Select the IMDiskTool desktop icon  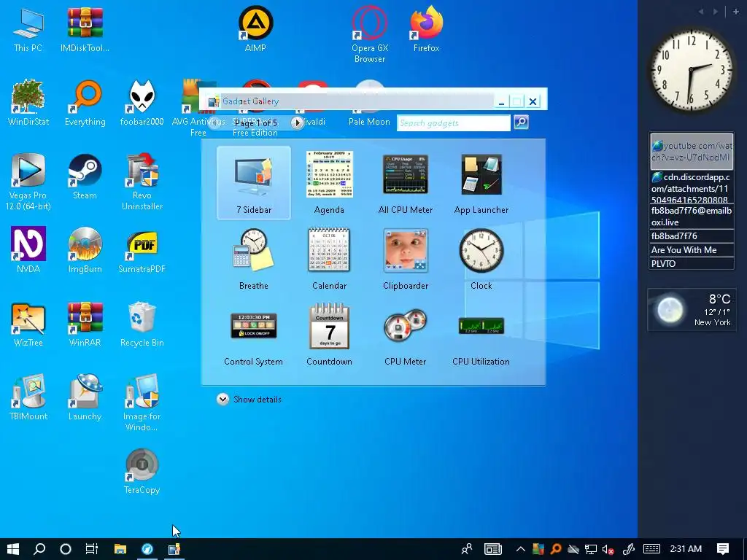pos(85,29)
